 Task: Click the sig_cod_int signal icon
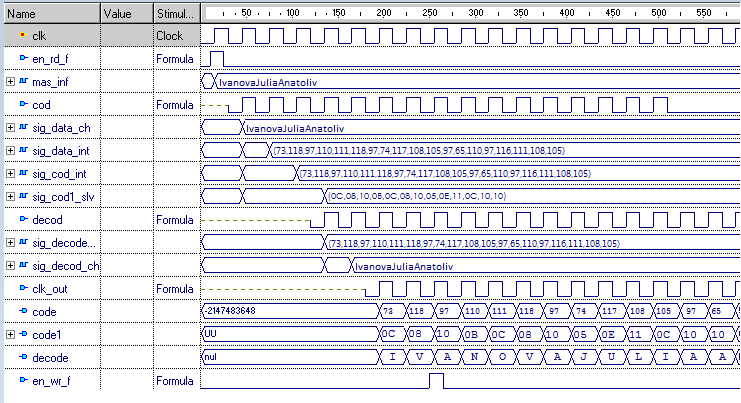(x=24, y=173)
